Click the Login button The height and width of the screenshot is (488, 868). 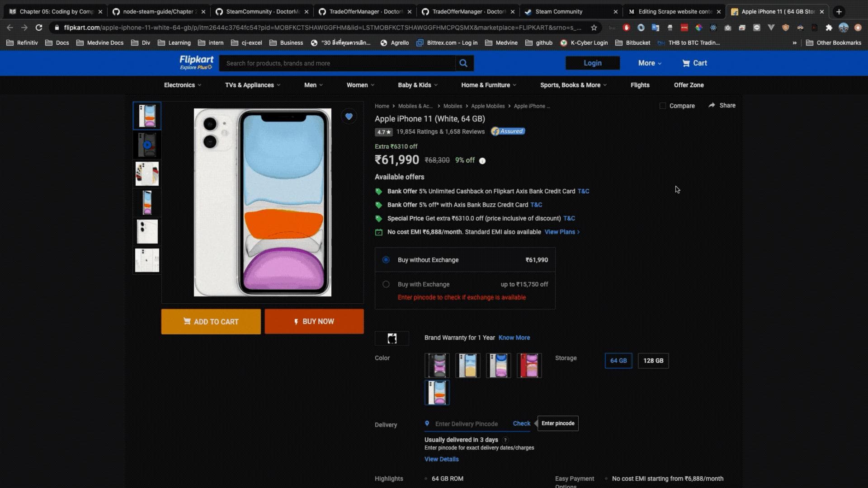point(592,63)
